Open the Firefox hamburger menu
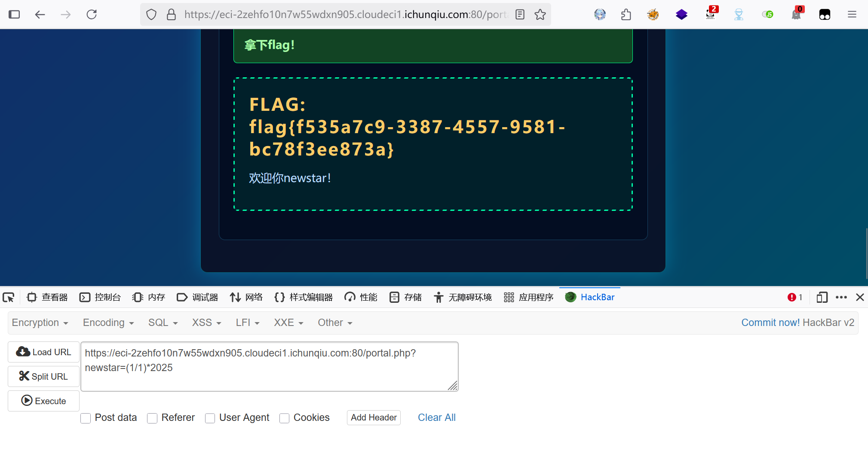 pyautogui.click(x=852, y=15)
